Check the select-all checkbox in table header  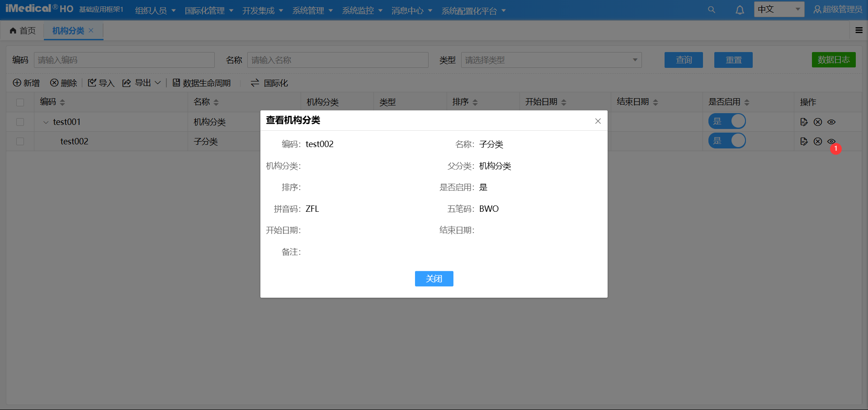[20, 102]
